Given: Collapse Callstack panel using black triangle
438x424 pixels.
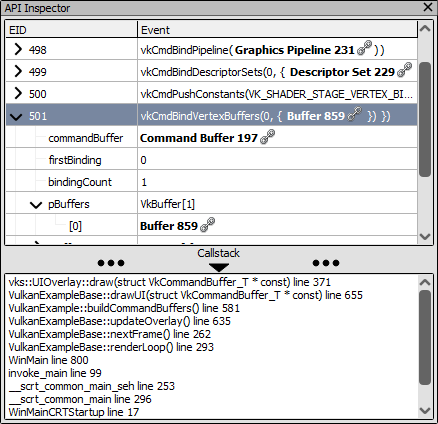Looking at the screenshot, I should coord(219,267).
